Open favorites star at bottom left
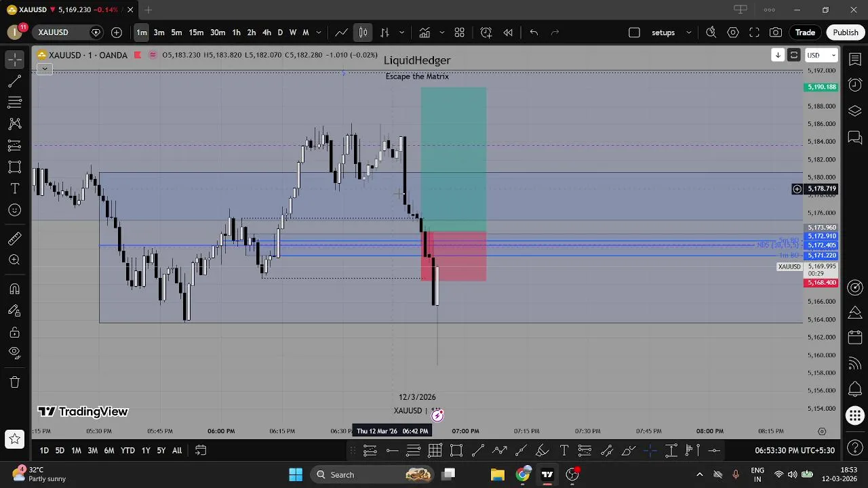Viewport: 868px width, 488px height. [x=15, y=439]
